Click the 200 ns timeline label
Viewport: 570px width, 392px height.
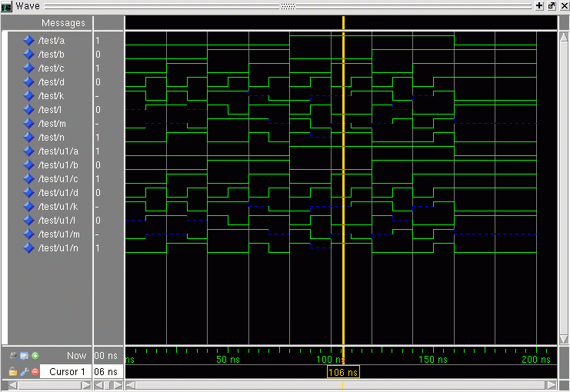pyautogui.click(x=536, y=359)
